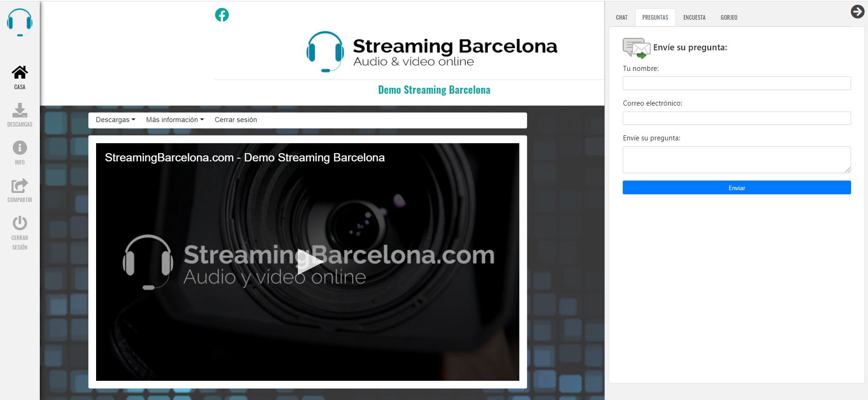Open the Descargas download sidebar icon
The image size is (868, 400).
coord(20,111)
